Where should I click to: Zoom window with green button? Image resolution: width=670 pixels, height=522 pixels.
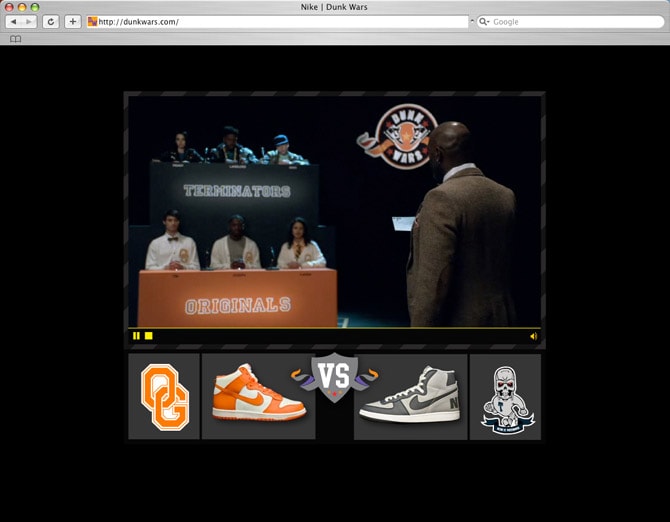pos(35,7)
